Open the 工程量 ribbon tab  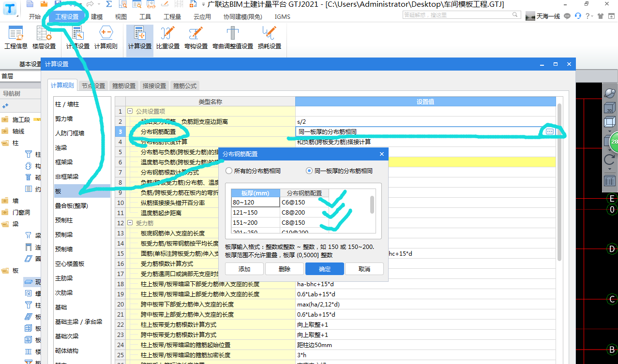tap(172, 16)
